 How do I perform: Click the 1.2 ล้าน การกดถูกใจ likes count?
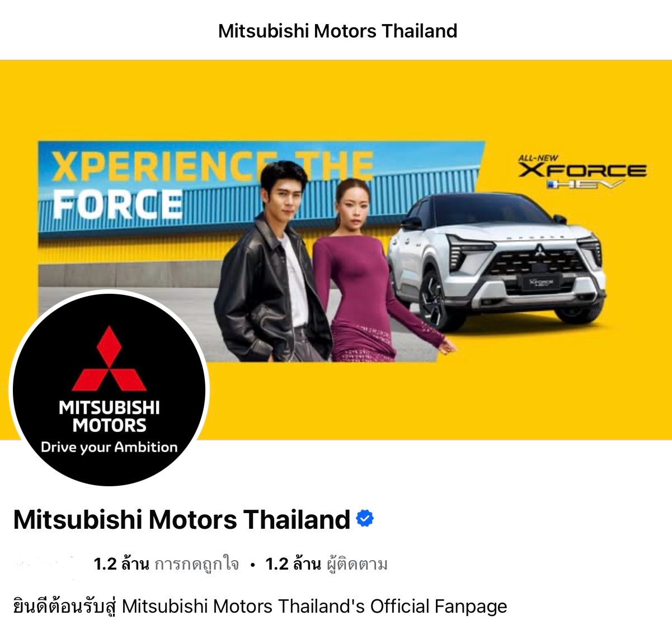[x=166, y=564]
